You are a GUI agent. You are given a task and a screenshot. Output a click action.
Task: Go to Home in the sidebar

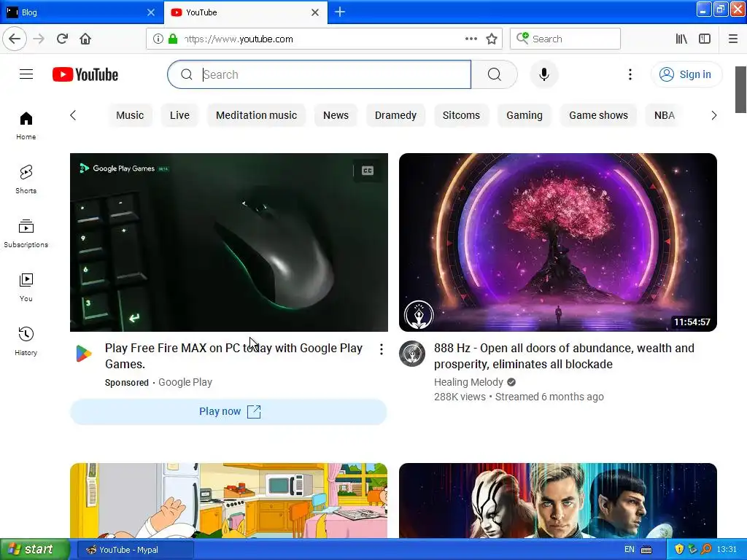(x=26, y=125)
